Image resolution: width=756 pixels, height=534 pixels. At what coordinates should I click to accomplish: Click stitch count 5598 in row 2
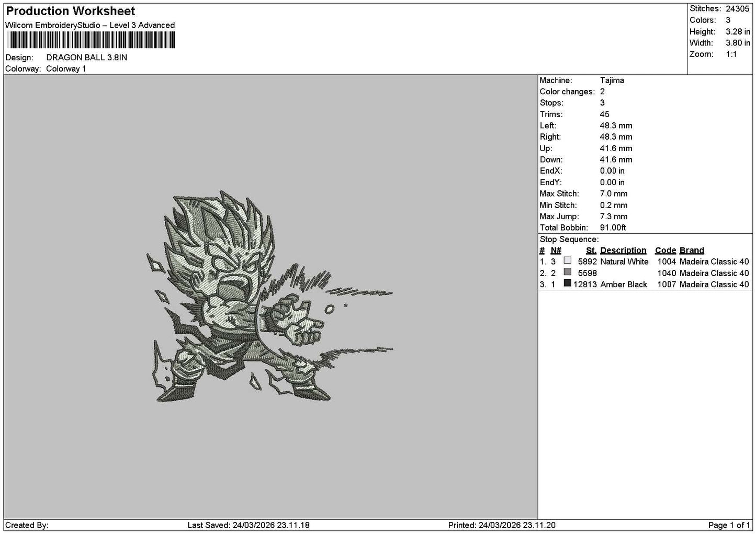click(588, 273)
